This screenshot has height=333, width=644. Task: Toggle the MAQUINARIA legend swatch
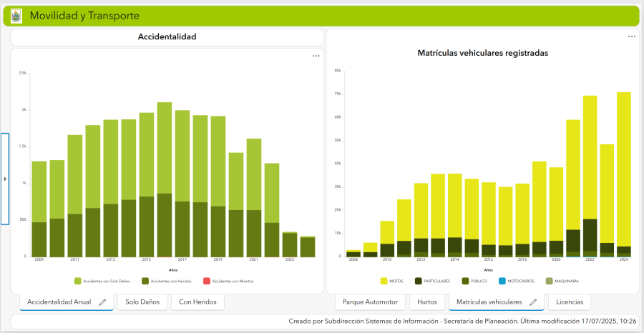[548, 282]
